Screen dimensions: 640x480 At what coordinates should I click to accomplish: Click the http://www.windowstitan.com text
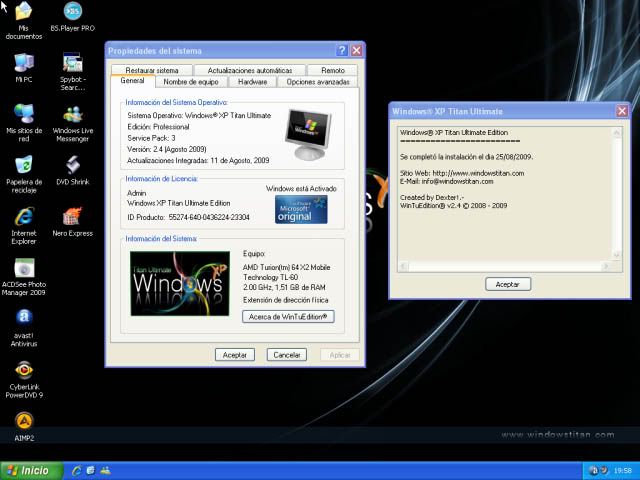[478, 173]
